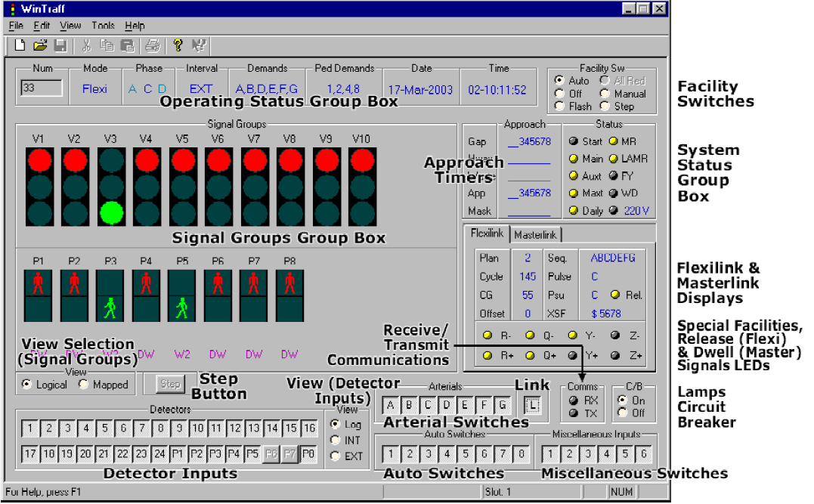
Task: Click the Cut scissors toolbar icon
Action: [x=87, y=45]
